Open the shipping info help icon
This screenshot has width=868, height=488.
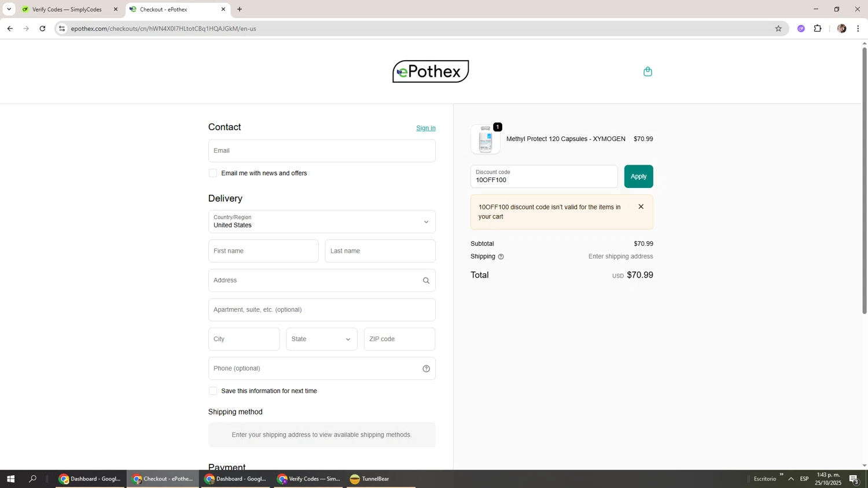[501, 257]
